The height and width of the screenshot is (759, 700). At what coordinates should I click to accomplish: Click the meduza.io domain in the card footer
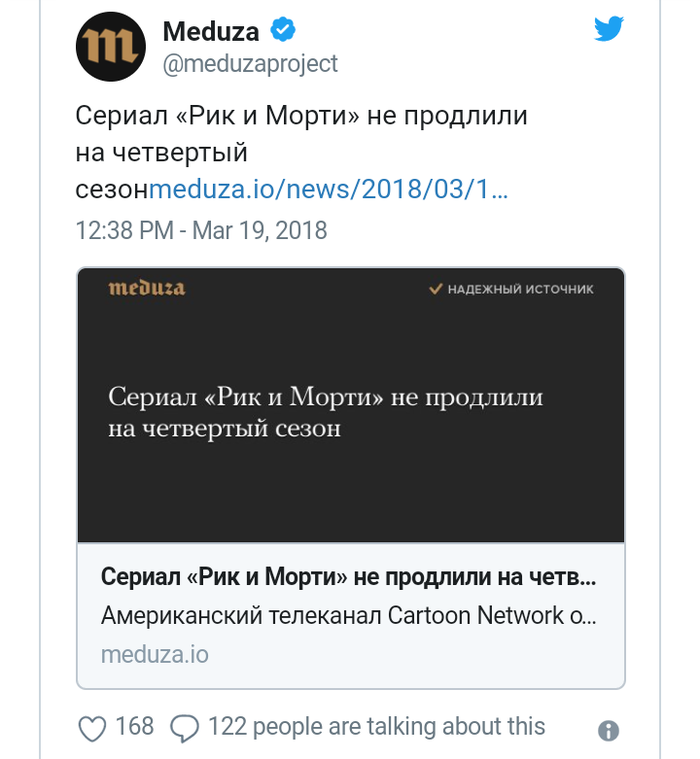155,654
